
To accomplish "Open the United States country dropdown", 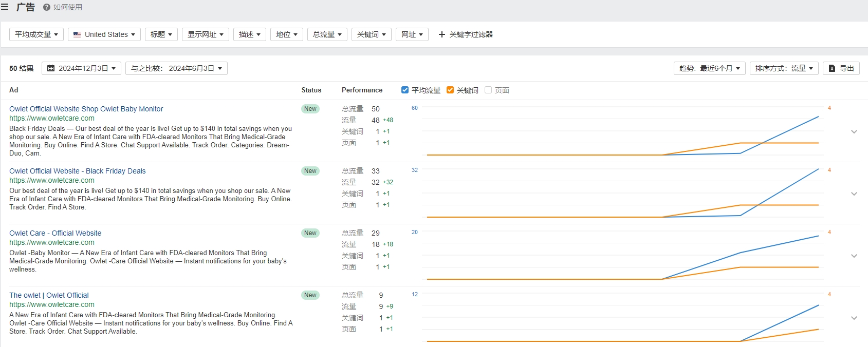I will pyautogui.click(x=104, y=34).
